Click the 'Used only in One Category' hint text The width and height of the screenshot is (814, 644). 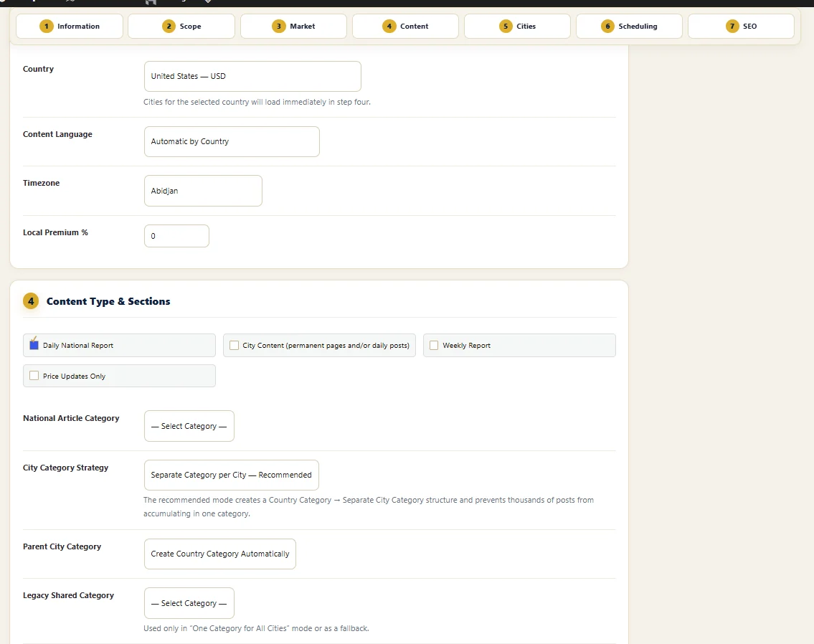click(256, 628)
